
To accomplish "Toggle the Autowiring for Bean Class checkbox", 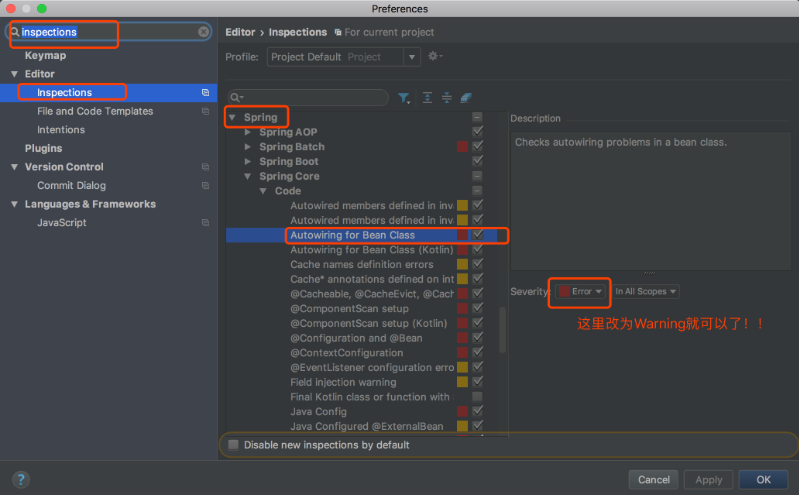I will point(477,235).
